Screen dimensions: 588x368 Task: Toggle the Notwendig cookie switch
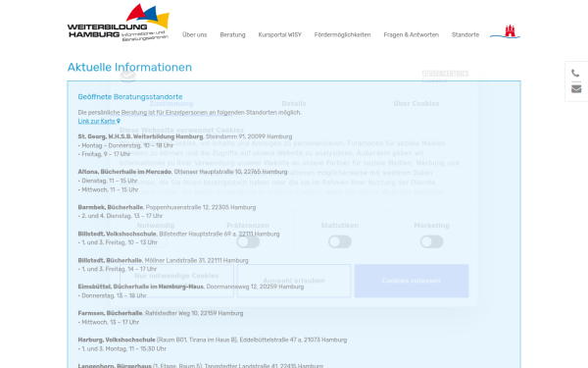coord(156,241)
